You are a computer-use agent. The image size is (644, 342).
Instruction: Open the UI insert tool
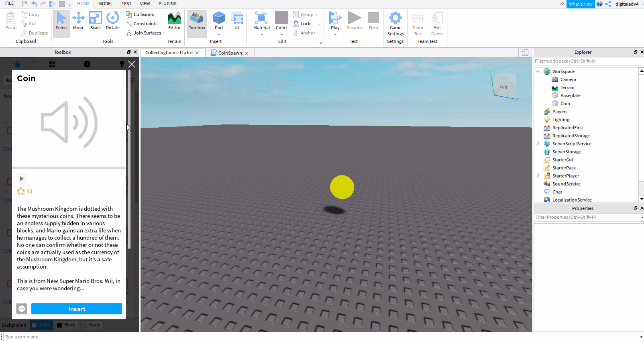pyautogui.click(x=237, y=21)
